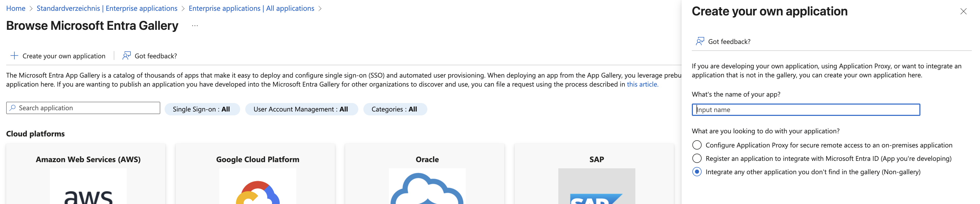Open the Single Sign-on : All filter
The height and width of the screenshot is (204, 980).
coord(202,109)
